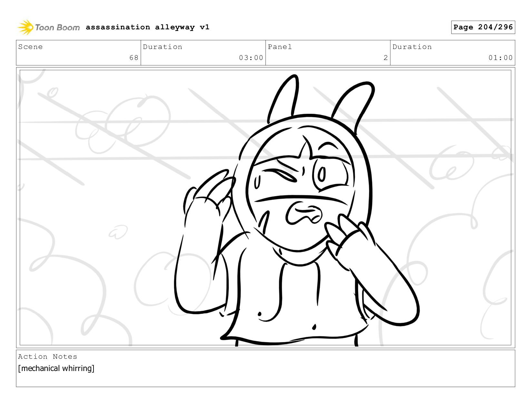Select the panel duration '01:00'
Image resolution: width=532 pixels, height=411 pixels.
(500, 58)
